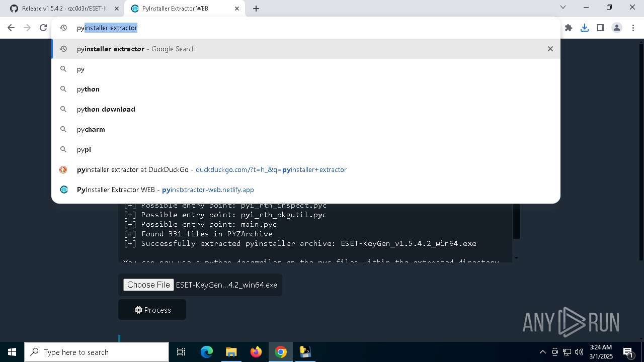Click the log output scrollbar down arrow
The height and width of the screenshot is (362, 644).
click(516, 258)
